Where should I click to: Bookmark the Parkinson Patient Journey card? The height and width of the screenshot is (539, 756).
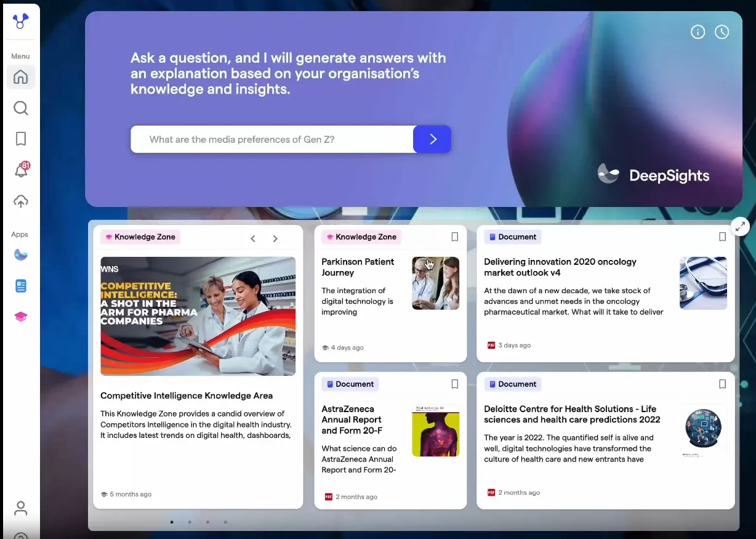coord(455,237)
